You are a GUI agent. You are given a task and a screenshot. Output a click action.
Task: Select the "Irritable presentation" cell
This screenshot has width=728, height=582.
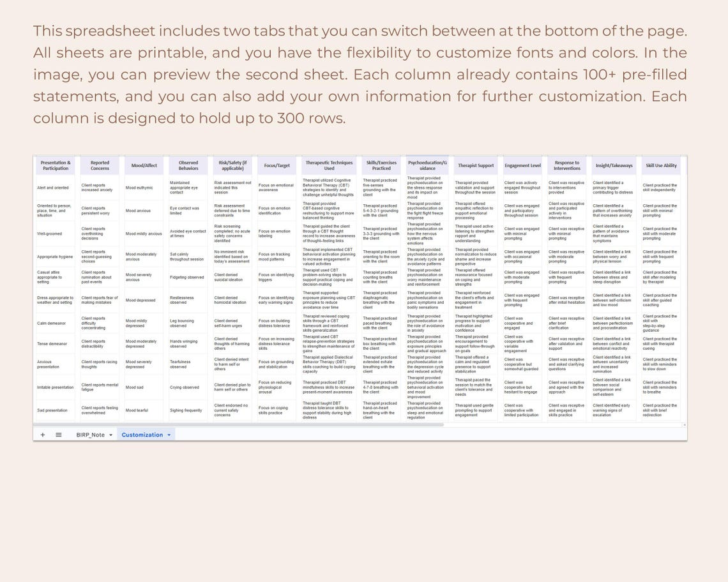(x=56, y=387)
